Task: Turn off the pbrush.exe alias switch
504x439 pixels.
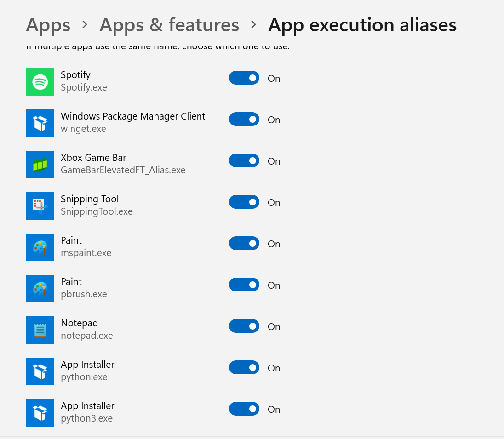Action: point(244,285)
